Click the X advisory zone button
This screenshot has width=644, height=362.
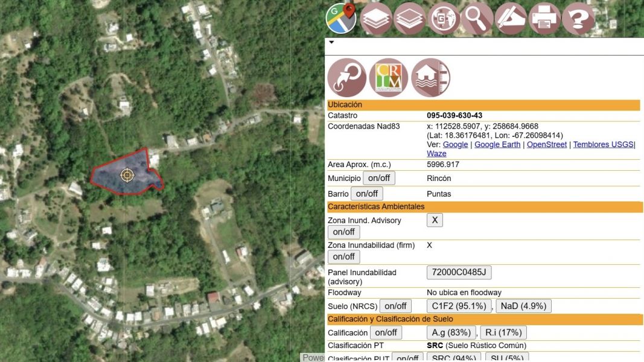[x=435, y=220]
